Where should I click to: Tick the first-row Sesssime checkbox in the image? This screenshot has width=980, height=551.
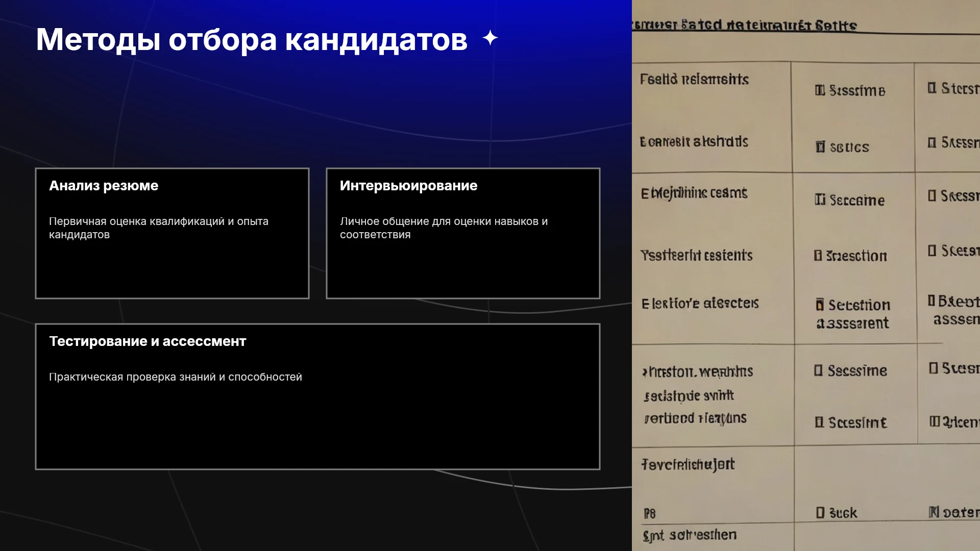(820, 90)
